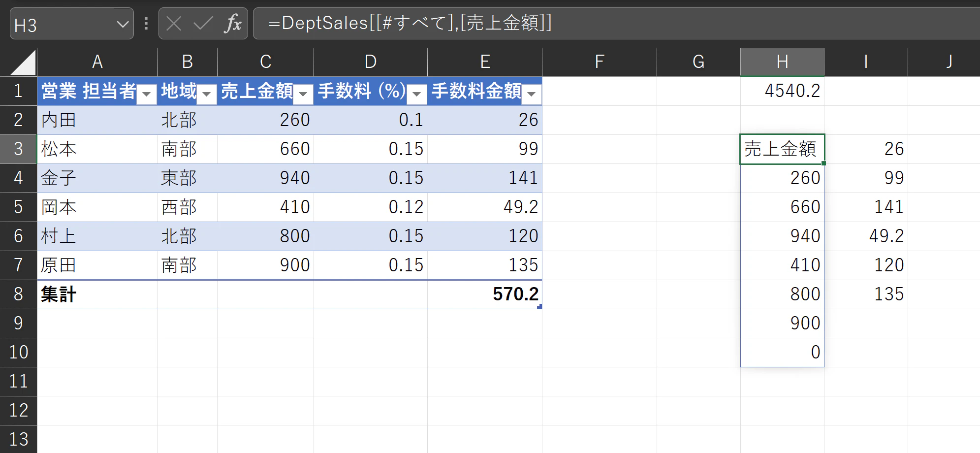Select cell with name 内田
980x453 pixels.
pyautogui.click(x=97, y=120)
